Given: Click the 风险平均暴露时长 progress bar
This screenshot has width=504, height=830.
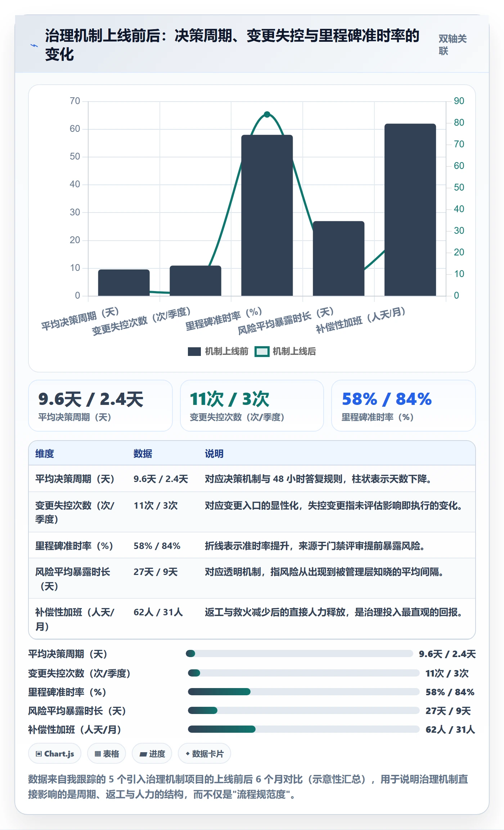Looking at the screenshot, I should [304, 710].
